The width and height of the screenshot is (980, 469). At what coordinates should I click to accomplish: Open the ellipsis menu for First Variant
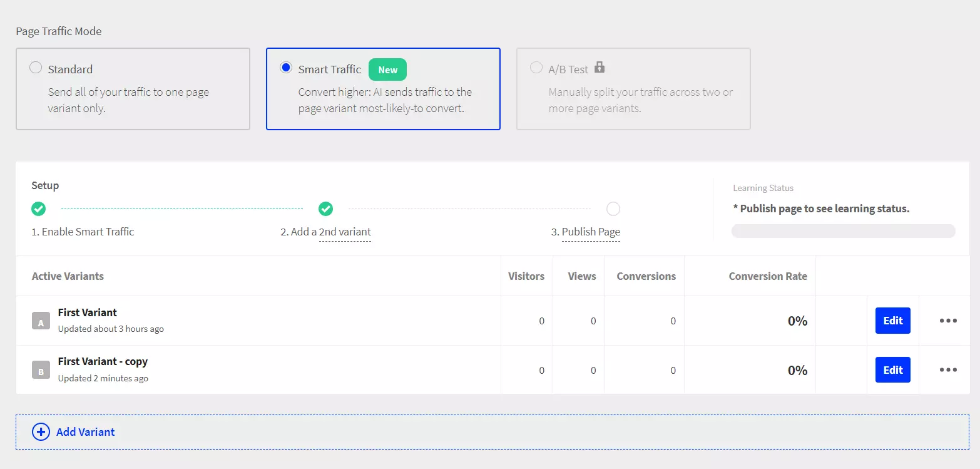click(948, 321)
